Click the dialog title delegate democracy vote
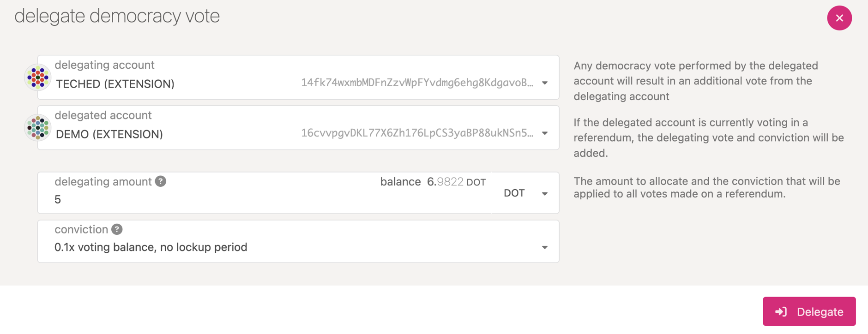Screen dimensions: 868x334 coord(117,16)
